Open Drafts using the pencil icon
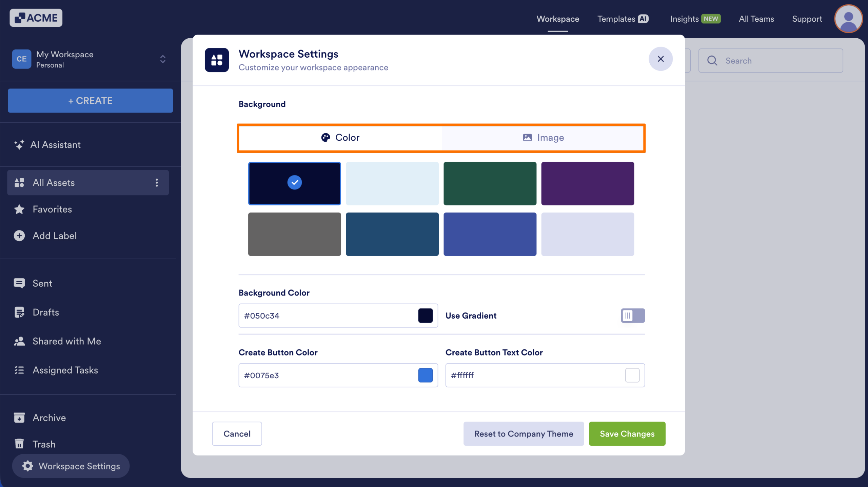Image resolution: width=868 pixels, height=487 pixels. [x=19, y=312]
